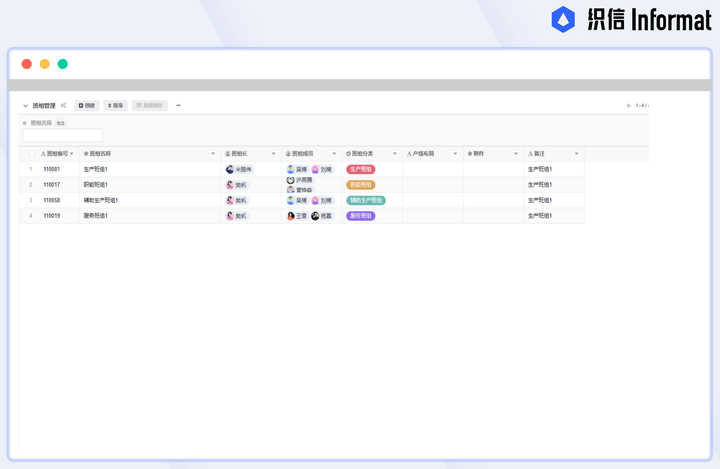
Task: Click second member avatar in row 110081
Action: point(315,170)
